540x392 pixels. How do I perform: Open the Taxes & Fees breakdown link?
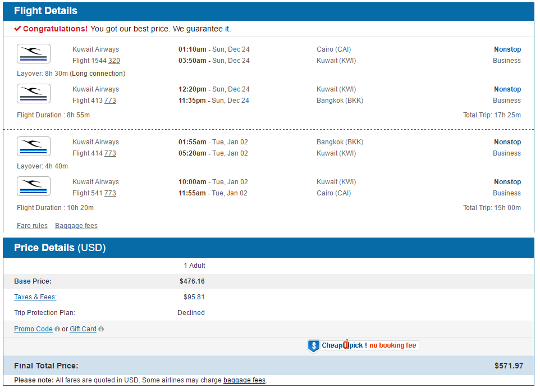[x=35, y=297]
